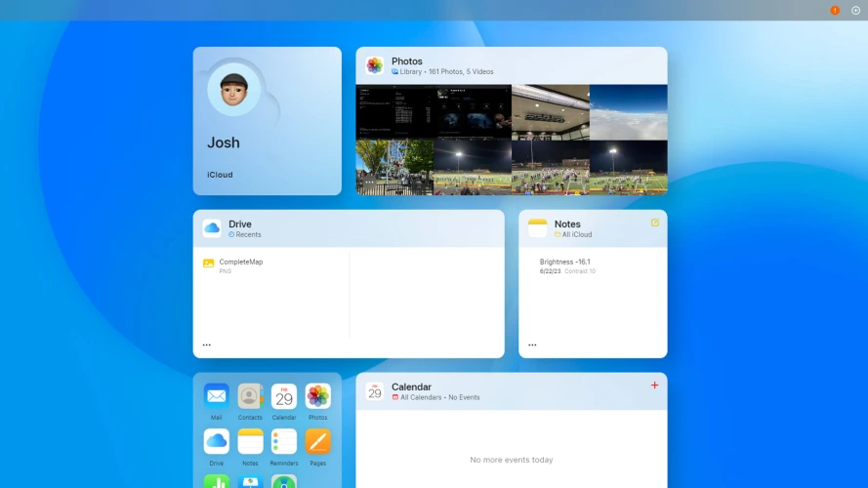Open the Photos widget title
The height and width of the screenshot is (488, 868).
(x=407, y=61)
